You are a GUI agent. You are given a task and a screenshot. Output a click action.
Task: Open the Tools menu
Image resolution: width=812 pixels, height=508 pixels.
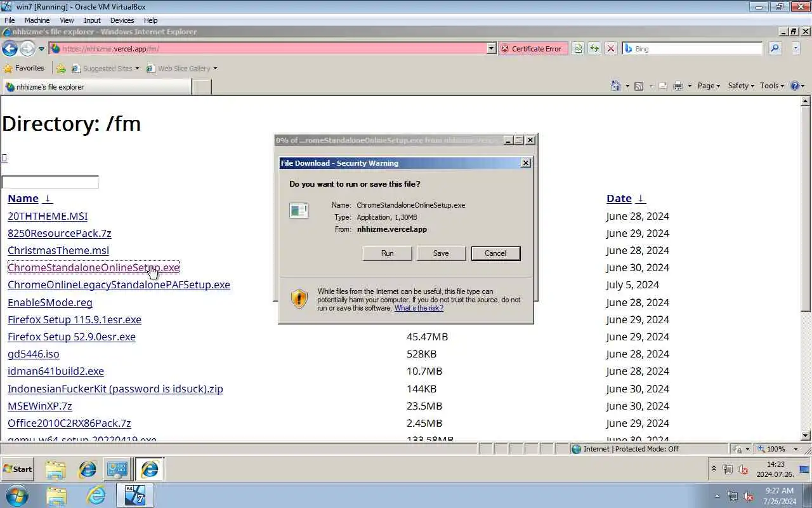[772, 86]
